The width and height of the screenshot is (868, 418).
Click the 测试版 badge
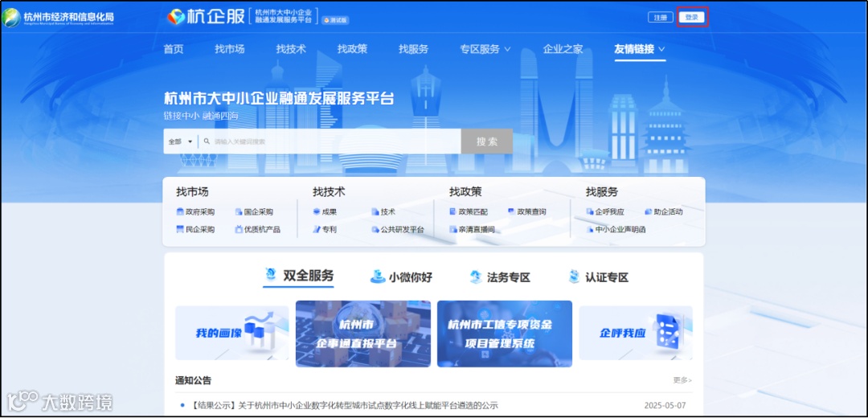coord(336,20)
